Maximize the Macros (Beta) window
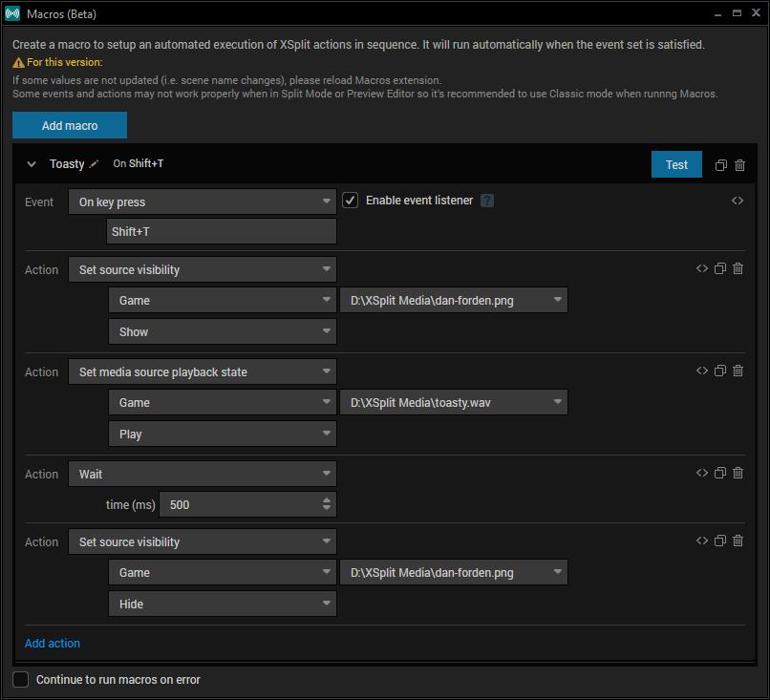This screenshot has height=700, width=770. 737,13
